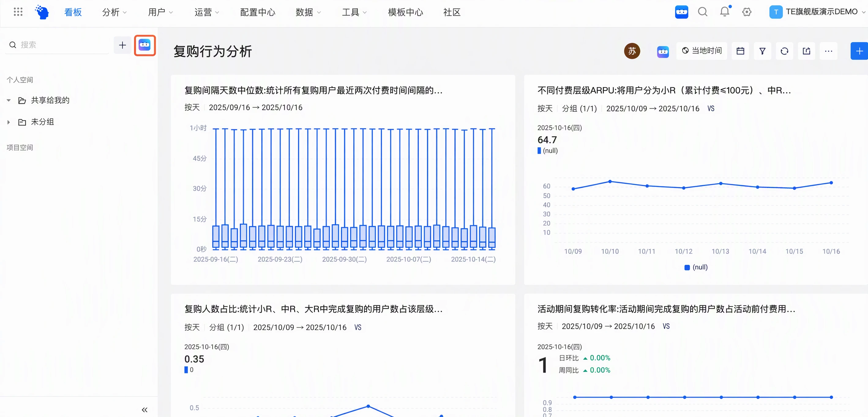Open 不同付费层级ARPU report title

point(664,90)
